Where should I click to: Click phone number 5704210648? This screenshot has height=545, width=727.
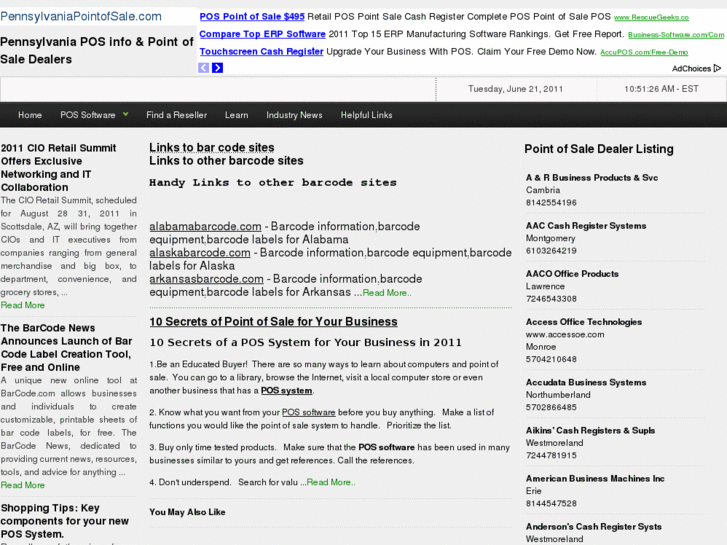tap(551, 359)
